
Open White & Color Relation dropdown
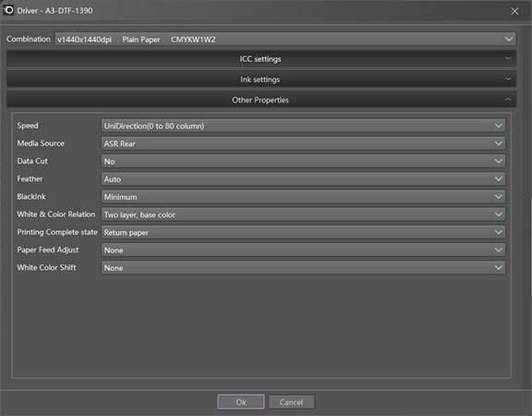303,214
